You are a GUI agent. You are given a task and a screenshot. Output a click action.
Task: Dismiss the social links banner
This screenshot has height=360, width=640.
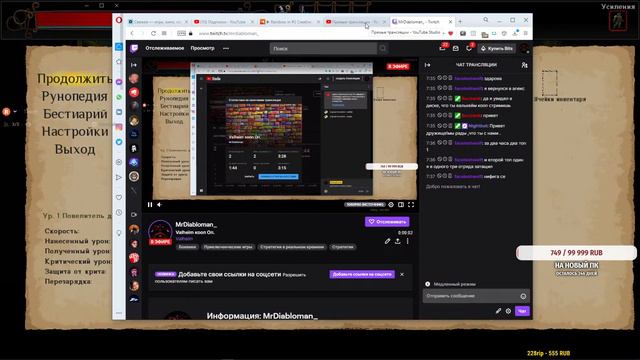(x=402, y=274)
